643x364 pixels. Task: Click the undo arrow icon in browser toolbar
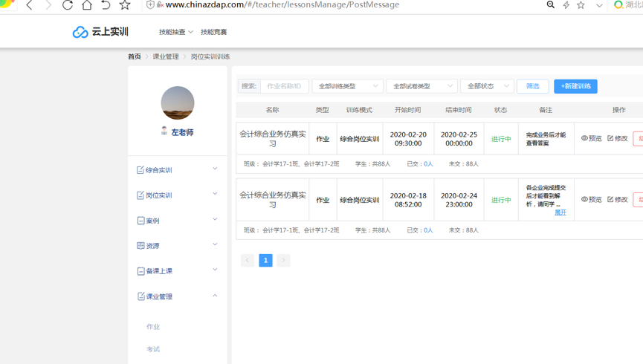[x=106, y=5]
